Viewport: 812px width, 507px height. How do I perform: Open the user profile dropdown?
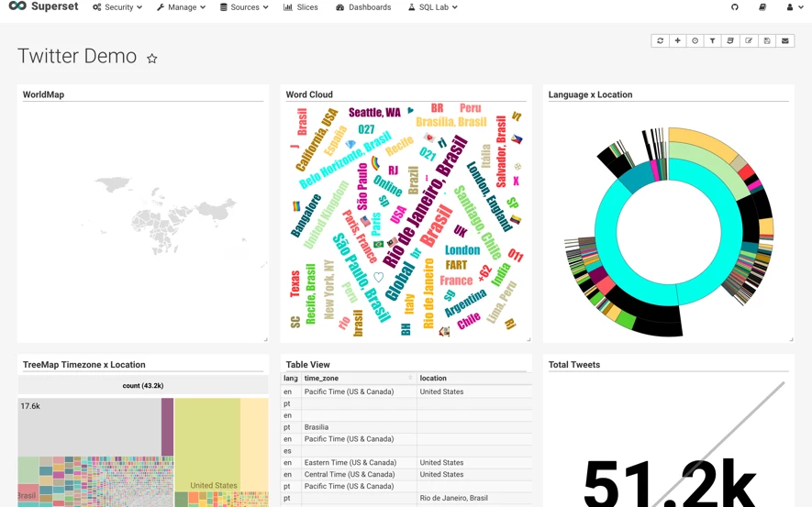pos(793,7)
